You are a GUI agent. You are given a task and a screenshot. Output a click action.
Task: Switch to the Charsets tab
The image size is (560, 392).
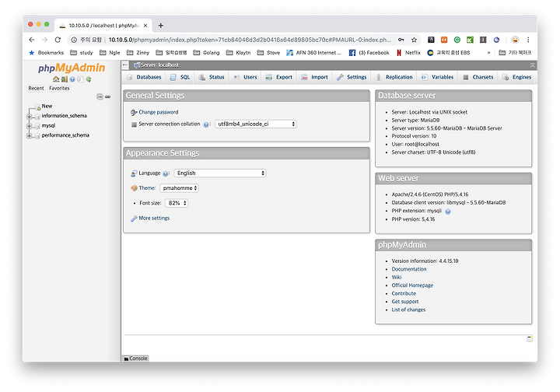pos(478,77)
